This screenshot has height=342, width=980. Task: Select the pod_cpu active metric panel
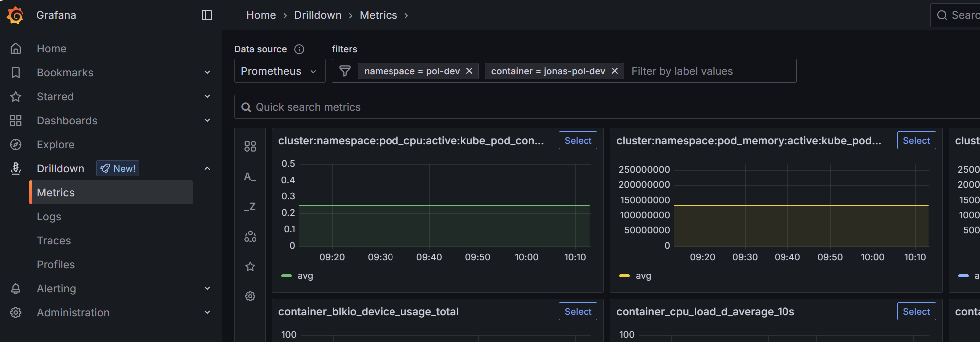point(578,141)
